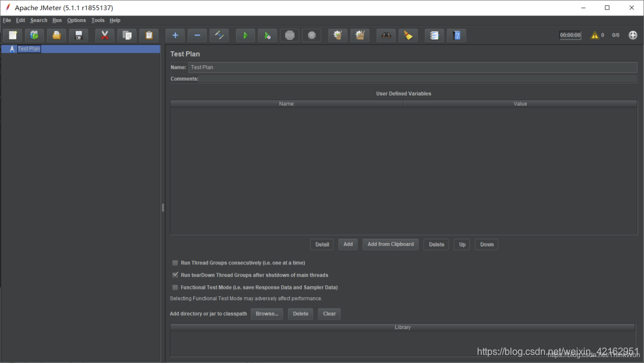Image resolution: width=644 pixels, height=363 pixels.
Task: Click the Detail button
Action: coord(322,245)
